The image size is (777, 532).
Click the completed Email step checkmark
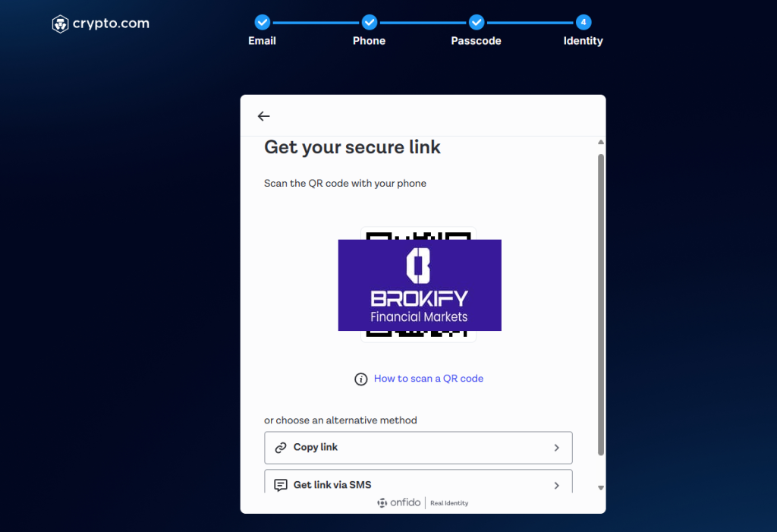262,23
